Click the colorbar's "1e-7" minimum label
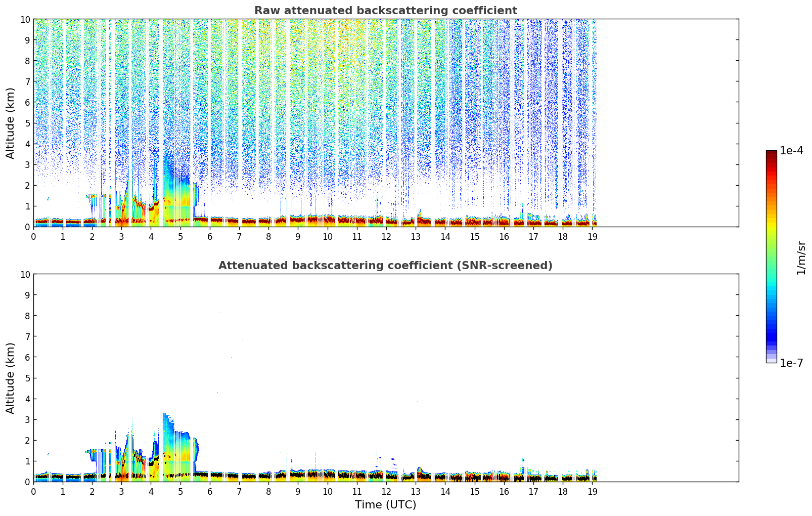Image resolution: width=812 pixels, height=516 pixels. pos(791,363)
